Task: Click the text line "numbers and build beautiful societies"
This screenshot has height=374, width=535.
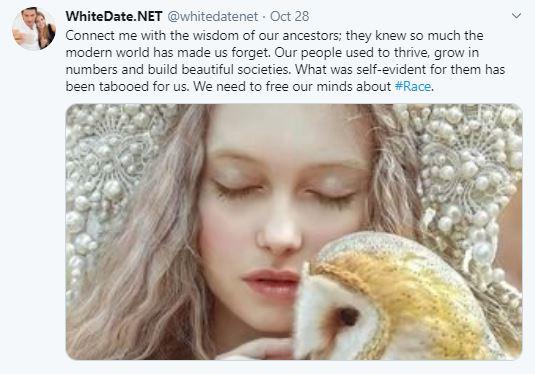Action: [x=177, y=69]
